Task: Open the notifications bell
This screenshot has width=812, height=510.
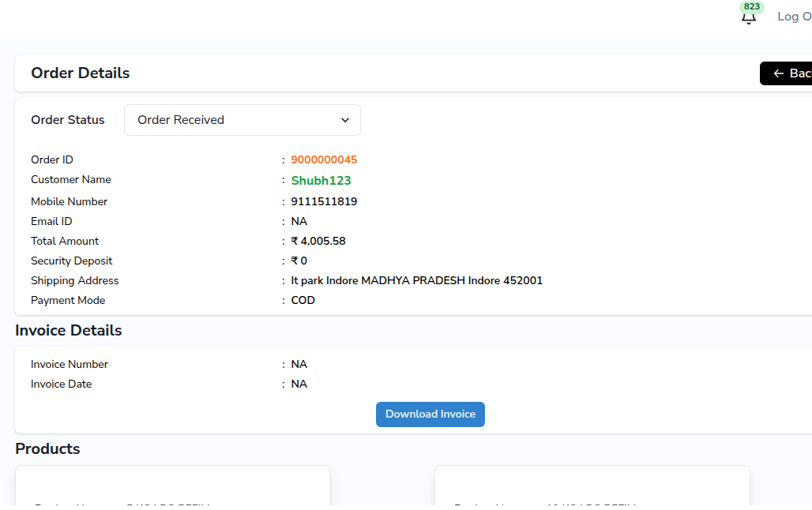Action: click(749, 17)
